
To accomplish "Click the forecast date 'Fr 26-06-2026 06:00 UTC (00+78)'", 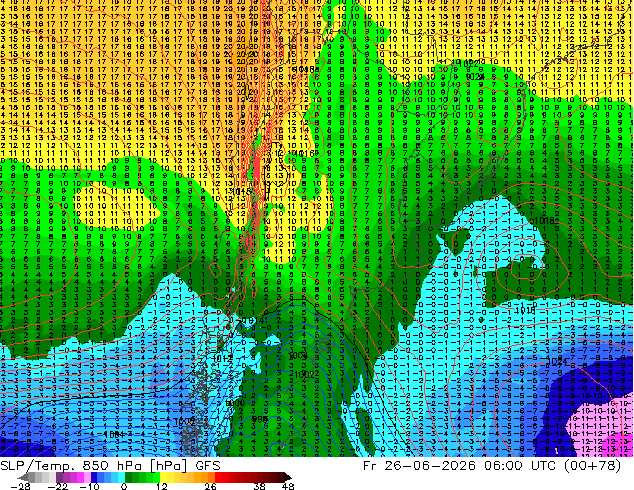I will click(492, 466).
